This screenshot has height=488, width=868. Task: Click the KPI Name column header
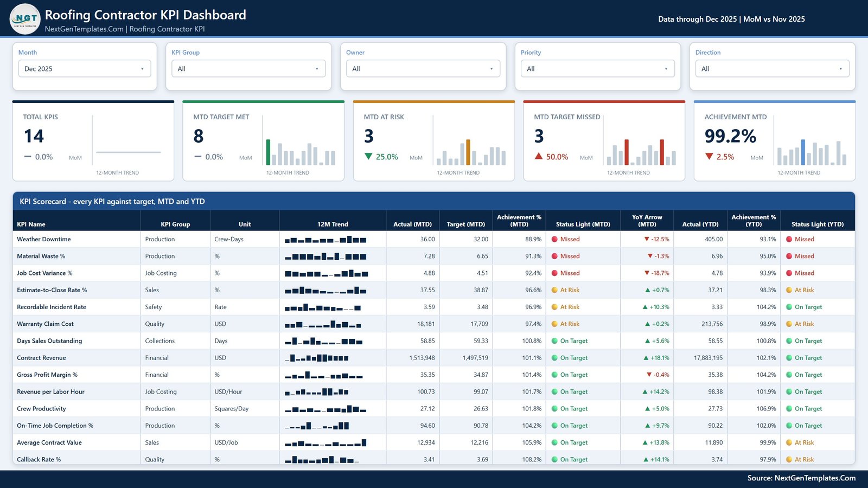pyautogui.click(x=31, y=224)
